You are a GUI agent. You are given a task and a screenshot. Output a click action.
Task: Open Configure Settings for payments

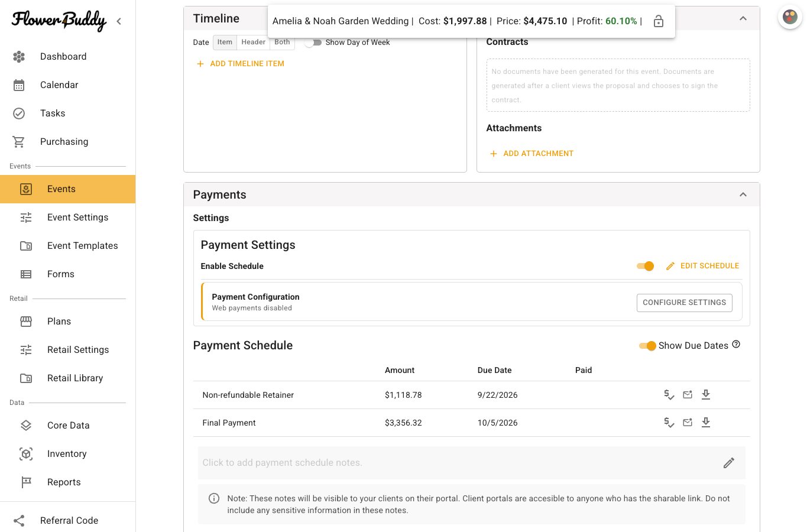coord(685,303)
